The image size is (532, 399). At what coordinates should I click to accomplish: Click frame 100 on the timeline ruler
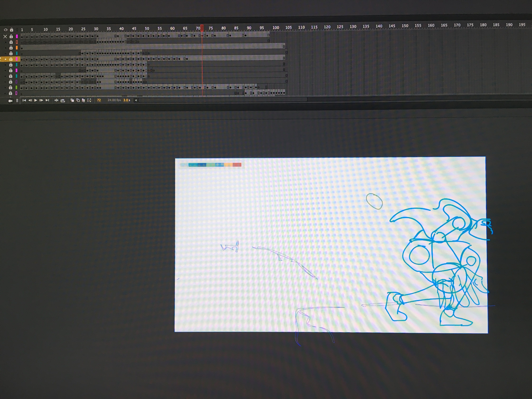pos(276,27)
